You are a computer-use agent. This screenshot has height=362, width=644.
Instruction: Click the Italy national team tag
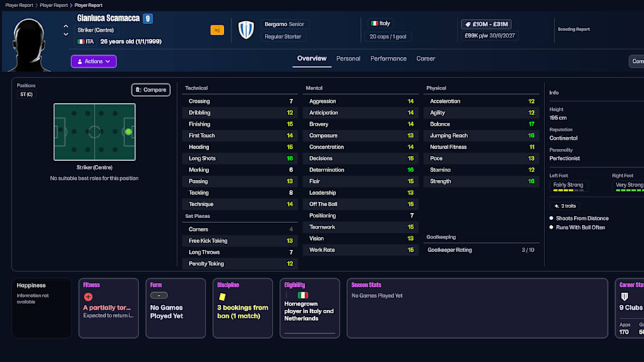pyautogui.click(x=381, y=23)
